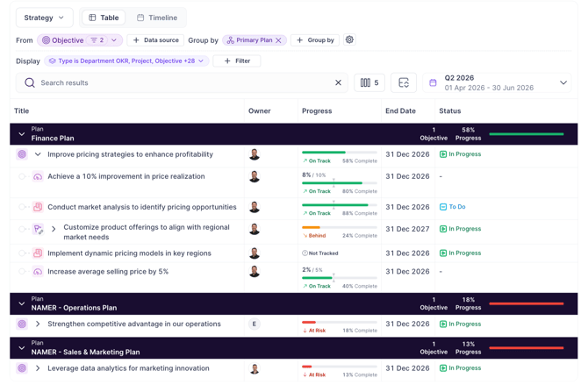Select the Table view tab
This screenshot has height=385, width=588.
(104, 18)
